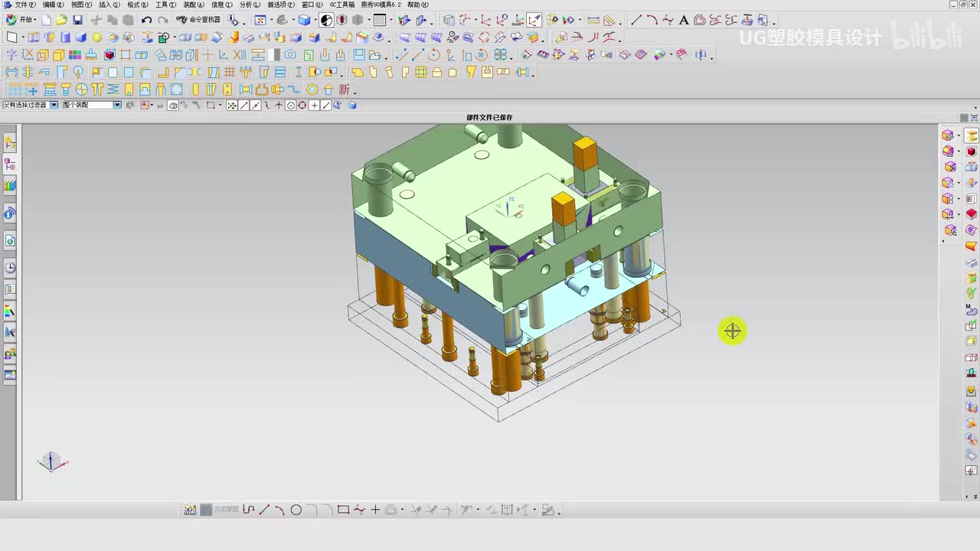Save the part with the floppy disk icon

[x=77, y=20]
